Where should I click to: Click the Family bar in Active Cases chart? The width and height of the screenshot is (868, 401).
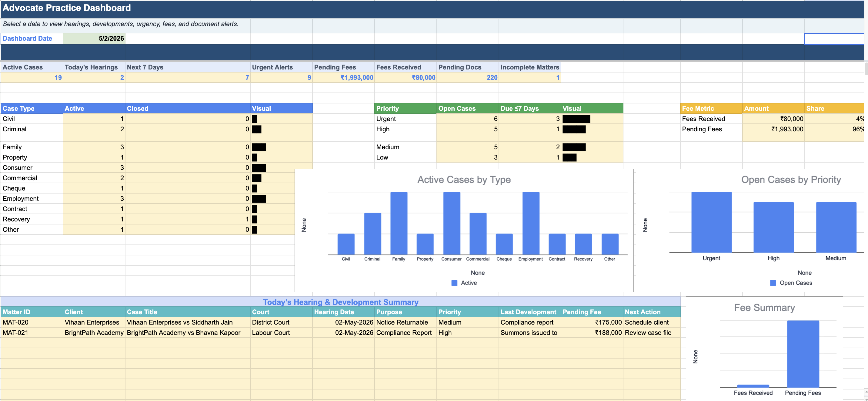(x=399, y=223)
